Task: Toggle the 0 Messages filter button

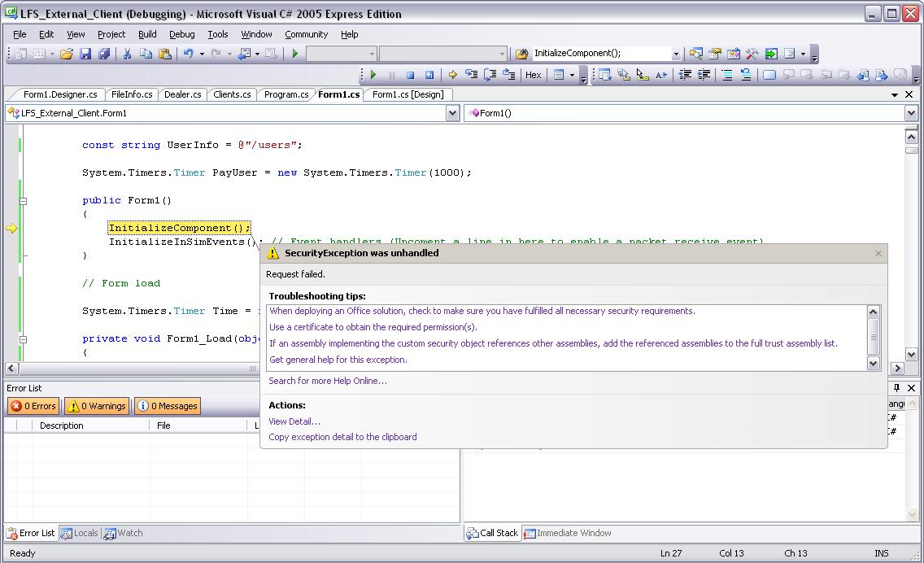Action: tap(168, 406)
